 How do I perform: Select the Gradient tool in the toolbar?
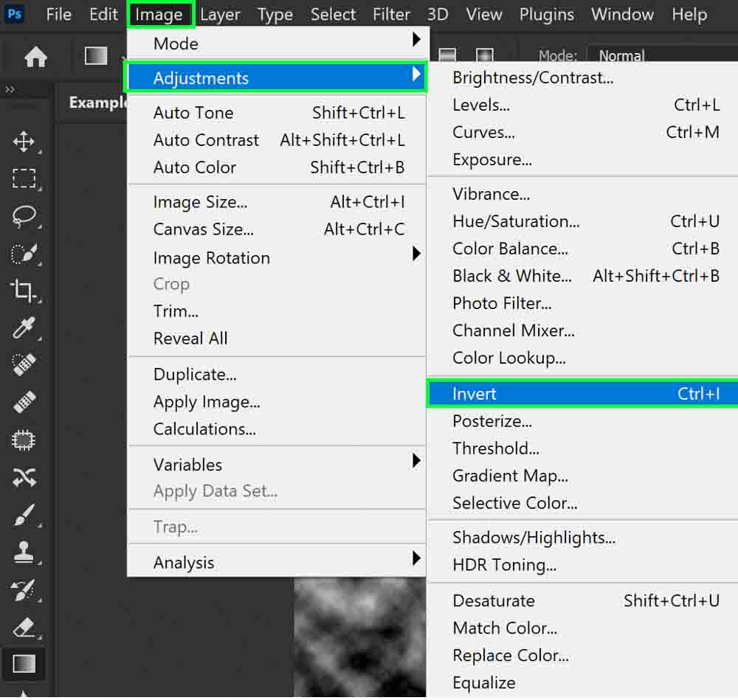[x=24, y=664]
